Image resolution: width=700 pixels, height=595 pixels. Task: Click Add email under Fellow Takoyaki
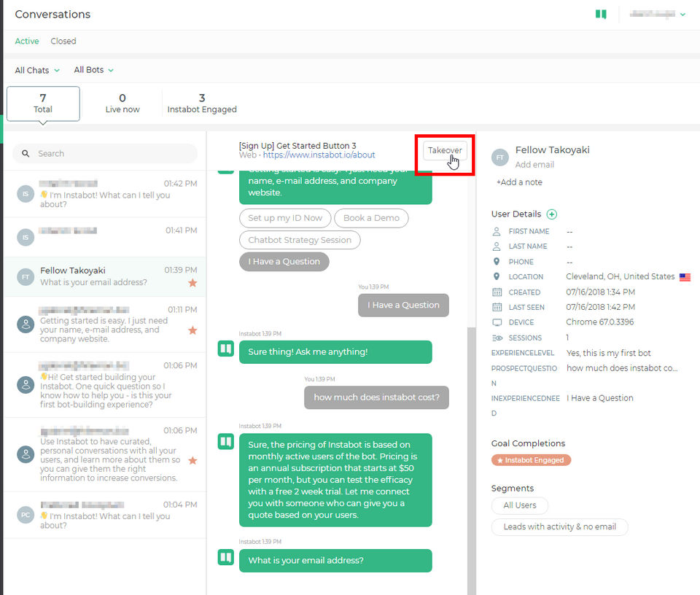[x=534, y=165]
